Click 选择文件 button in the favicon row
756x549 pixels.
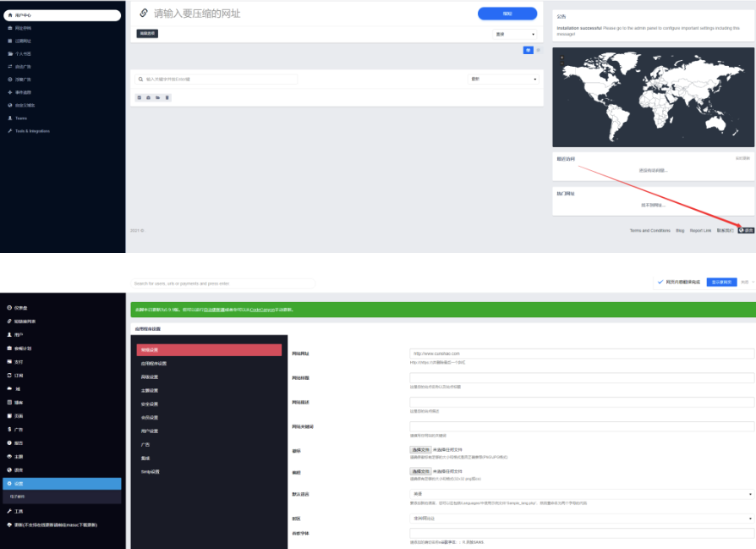coord(420,471)
